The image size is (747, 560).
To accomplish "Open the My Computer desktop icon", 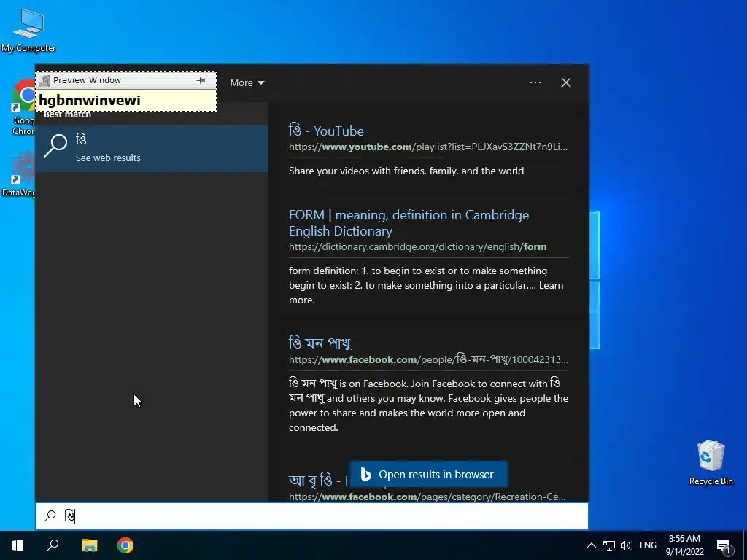I will point(28,31).
